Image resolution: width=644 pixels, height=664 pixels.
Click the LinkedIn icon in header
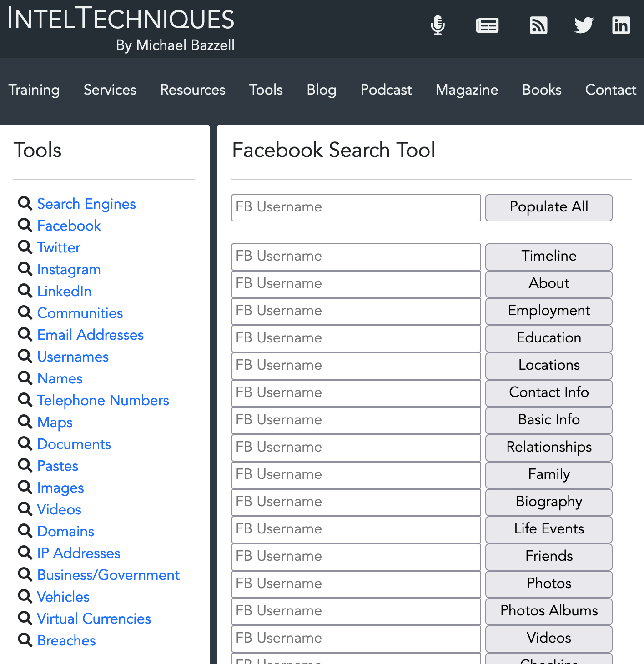(x=621, y=25)
